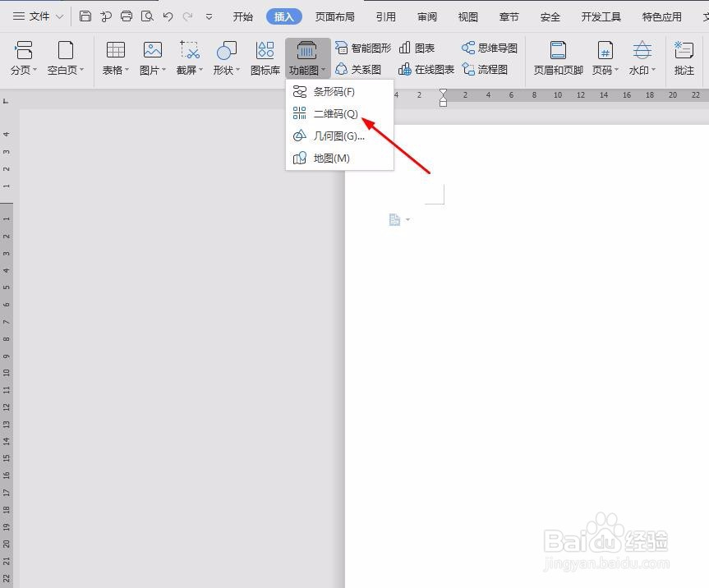Open Print Preview icon
The height and width of the screenshot is (588, 709).
click(x=147, y=16)
